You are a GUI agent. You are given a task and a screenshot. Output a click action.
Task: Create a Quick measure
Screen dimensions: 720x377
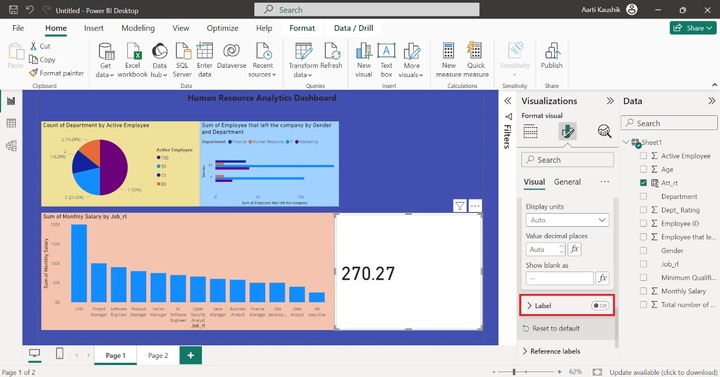click(476, 60)
